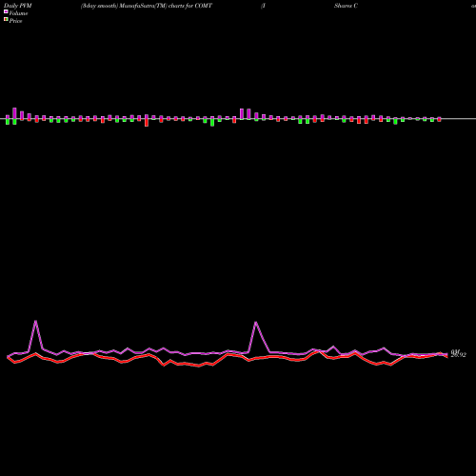Image resolution: width=476 pixels, height=476 pixels.
Task: Click the overlapping value label ending in '92' on the right
Action: click(459, 353)
